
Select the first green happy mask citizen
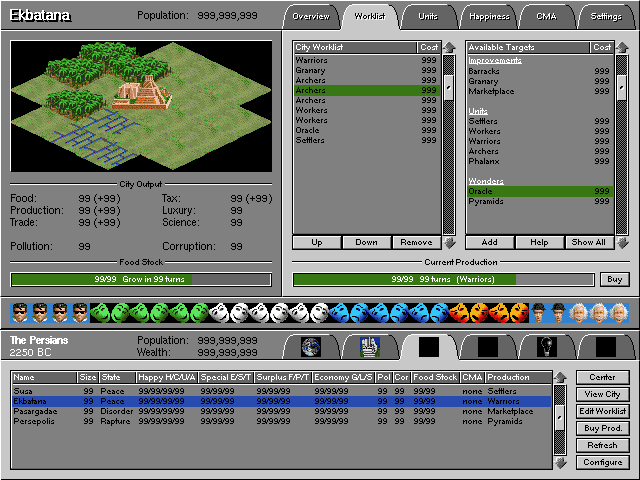coord(100,313)
